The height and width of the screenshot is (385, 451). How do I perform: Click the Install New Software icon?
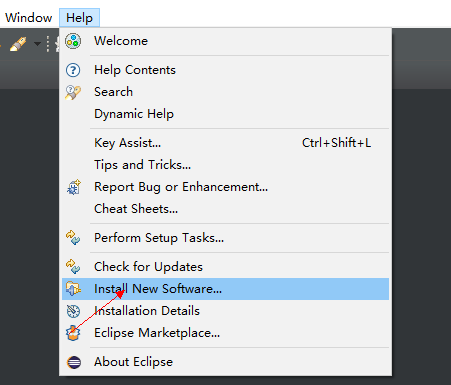[x=73, y=289]
